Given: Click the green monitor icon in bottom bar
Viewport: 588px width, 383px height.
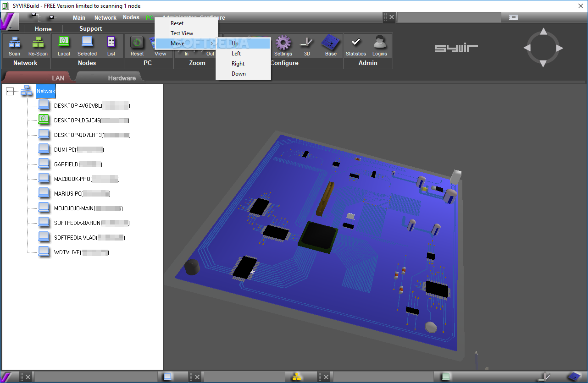Looking at the screenshot, I should click(445, 377).
